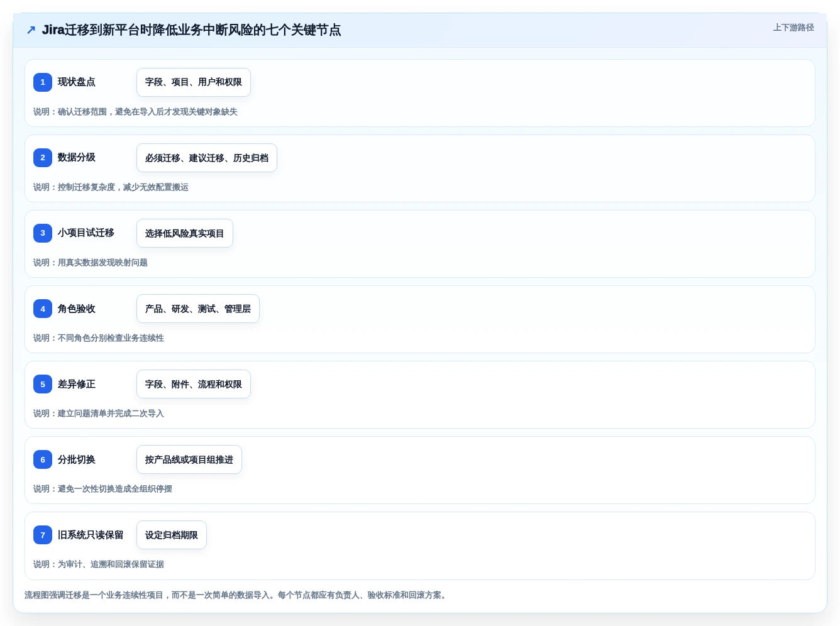Viewport: 840px width, 626px height.
Task: Click the note 说明：用真实数据发现映射问题
Action: click(x=91, y=263)
